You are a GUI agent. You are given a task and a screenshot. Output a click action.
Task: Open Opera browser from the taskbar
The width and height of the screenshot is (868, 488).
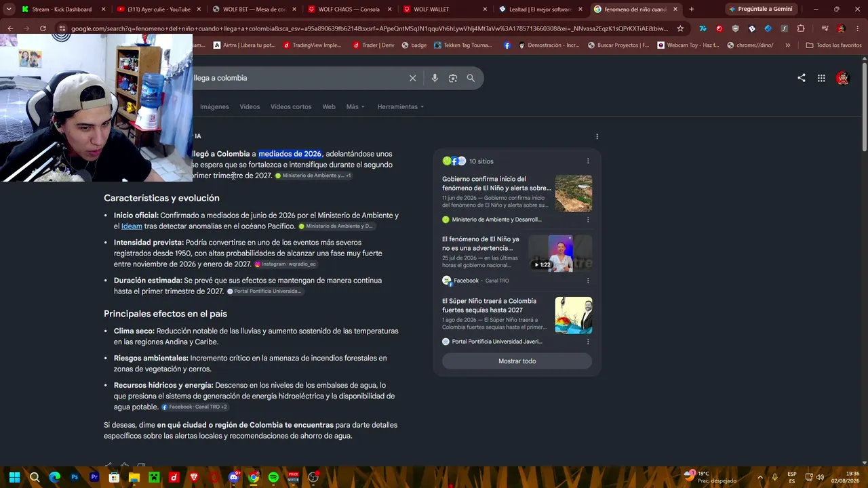pyautogui.click(x=214, y=477)
